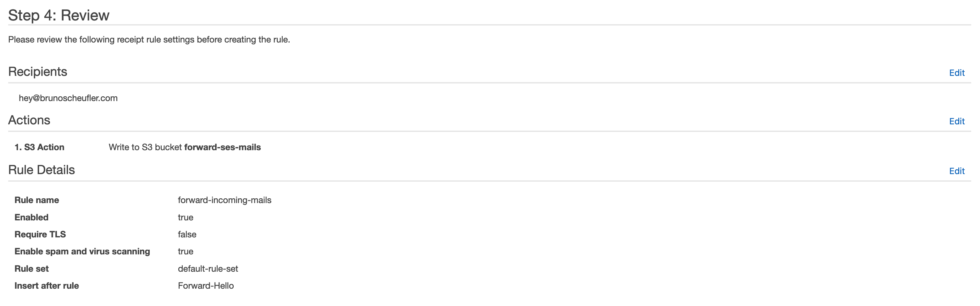The width and height of the screenshot is (980, 306).
Task: Select the hey@brunoscheufler.com recipient address
Action: pyautogui.click(x=68, y=98)
